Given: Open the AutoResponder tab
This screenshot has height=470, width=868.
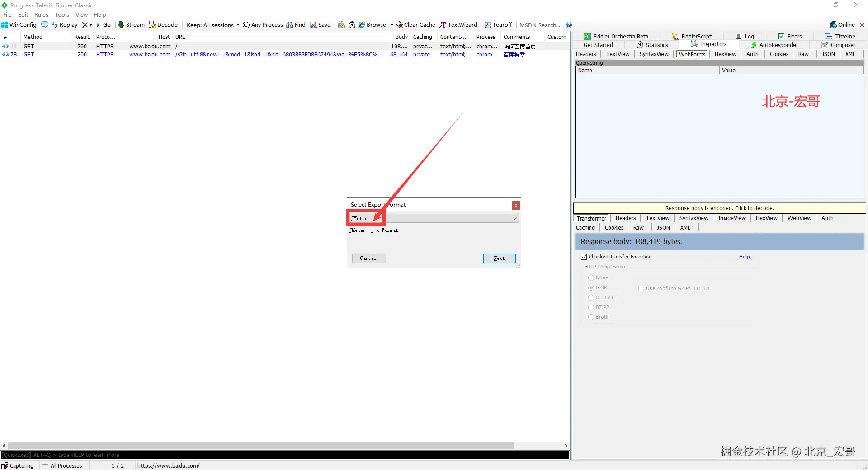Looking at the screenshot, I should pyautogui.click(x=774, y=45).
